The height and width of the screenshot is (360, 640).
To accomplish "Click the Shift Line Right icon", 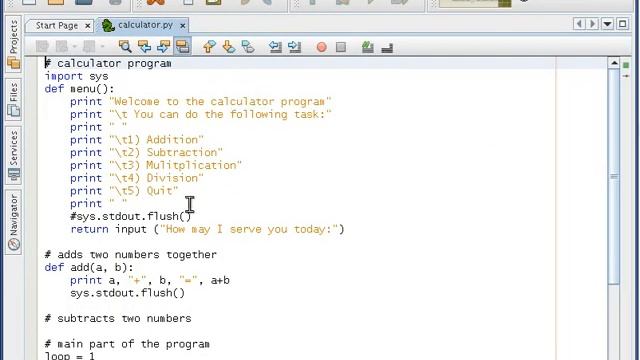I will [294, 47].
